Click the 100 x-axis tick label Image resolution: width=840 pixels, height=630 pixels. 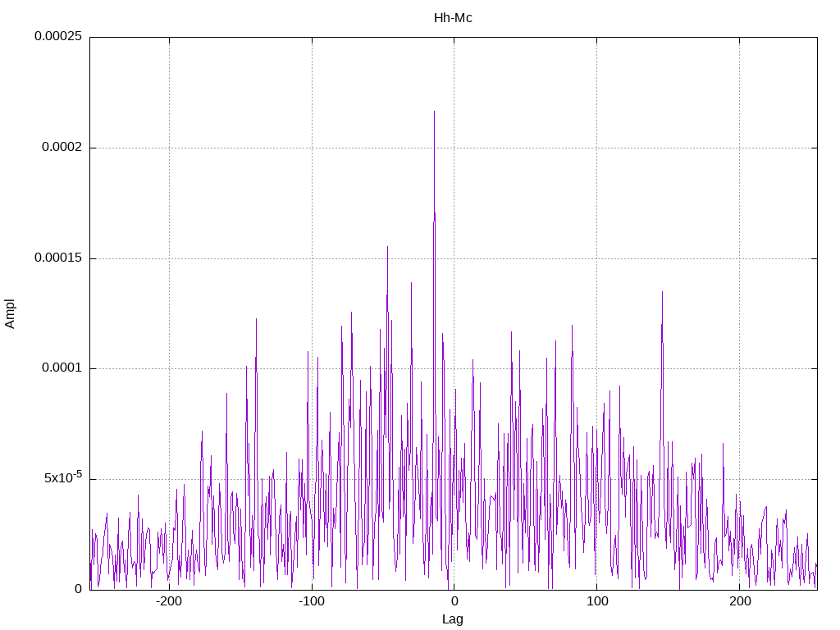(x=597, y=601)
